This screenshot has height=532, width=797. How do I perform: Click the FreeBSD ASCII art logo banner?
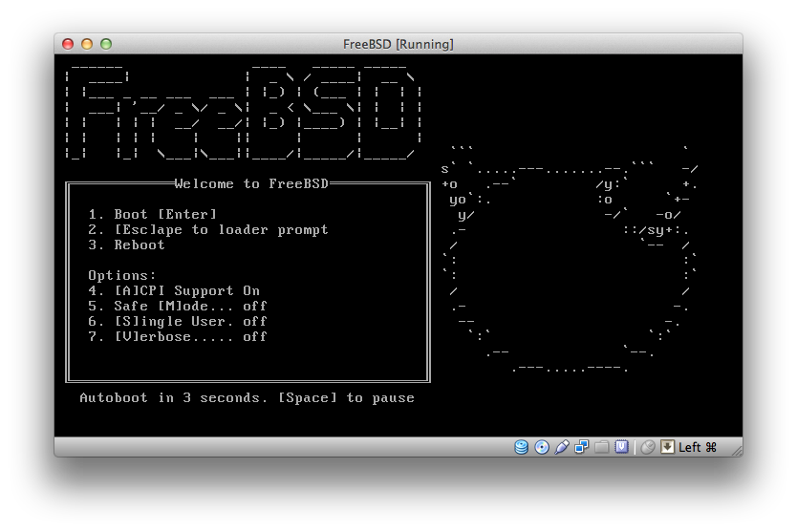(x=243, y=113)
